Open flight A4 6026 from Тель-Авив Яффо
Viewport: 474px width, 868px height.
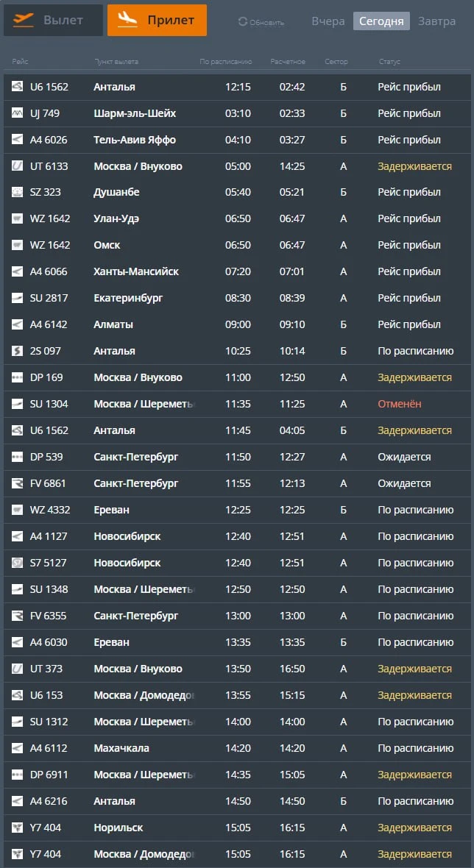point(238,140)
